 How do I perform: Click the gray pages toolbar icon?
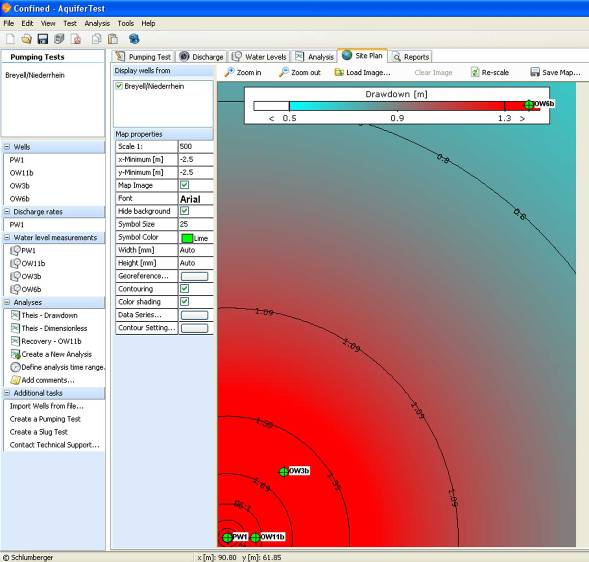point(59,39)
